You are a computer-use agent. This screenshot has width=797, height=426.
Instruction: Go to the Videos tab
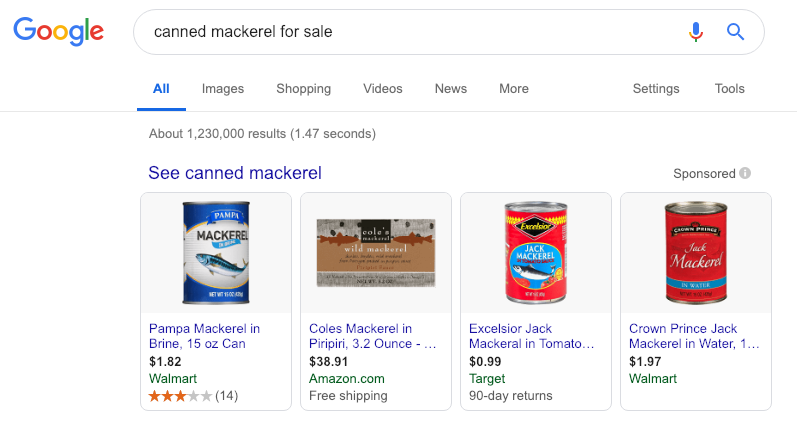coord(383,89)
